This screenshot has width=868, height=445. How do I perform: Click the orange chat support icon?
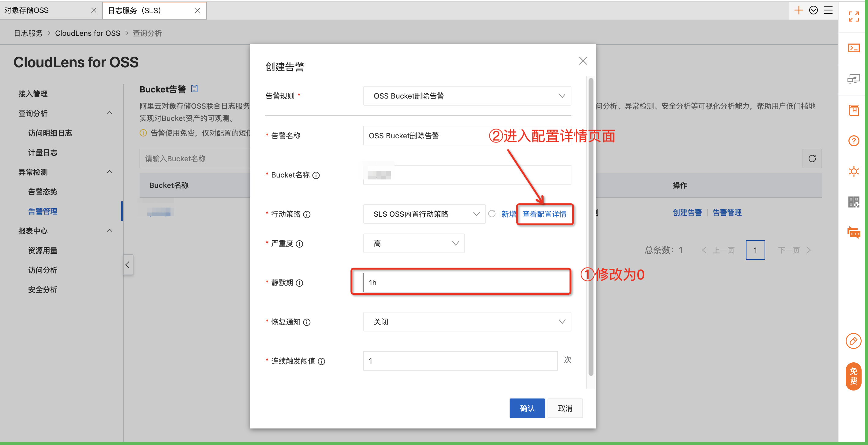[x=854, y=232]
